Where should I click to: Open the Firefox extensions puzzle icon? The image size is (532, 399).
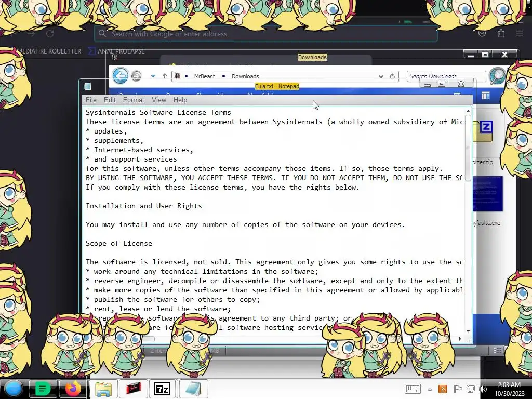[x=501, y=34]
